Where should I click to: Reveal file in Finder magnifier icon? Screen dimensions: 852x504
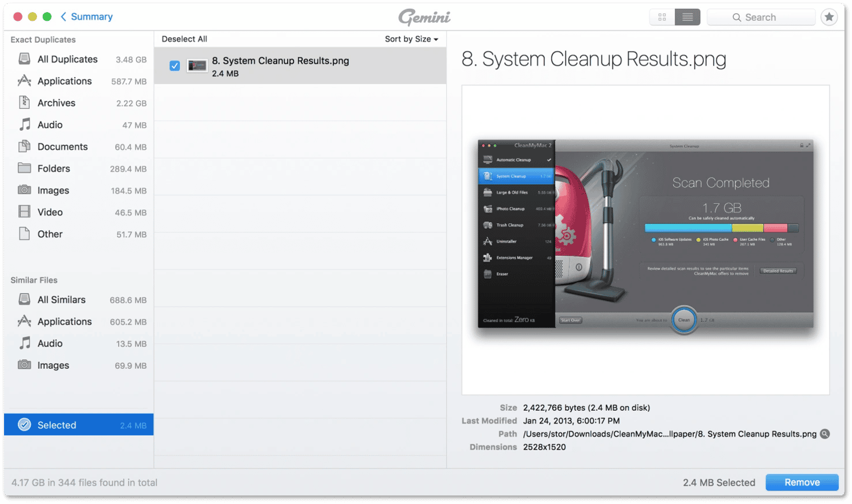tap(825, 434)
